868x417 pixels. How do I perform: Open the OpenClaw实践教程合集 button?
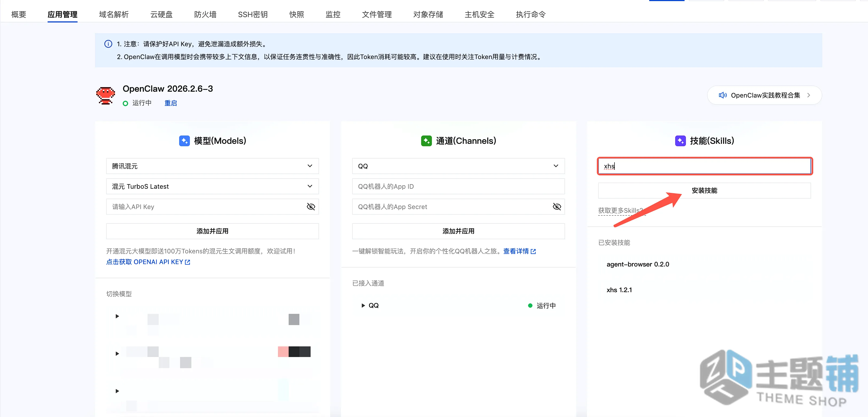[764, 95]
